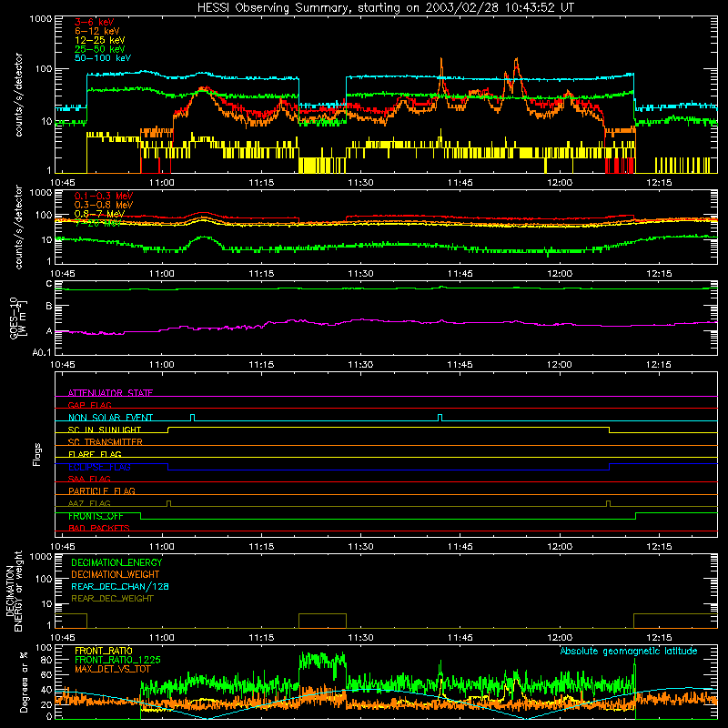Click the A0.1 tick label on GOES plot
The image size is (728, 728).
(x=42, y=353)
